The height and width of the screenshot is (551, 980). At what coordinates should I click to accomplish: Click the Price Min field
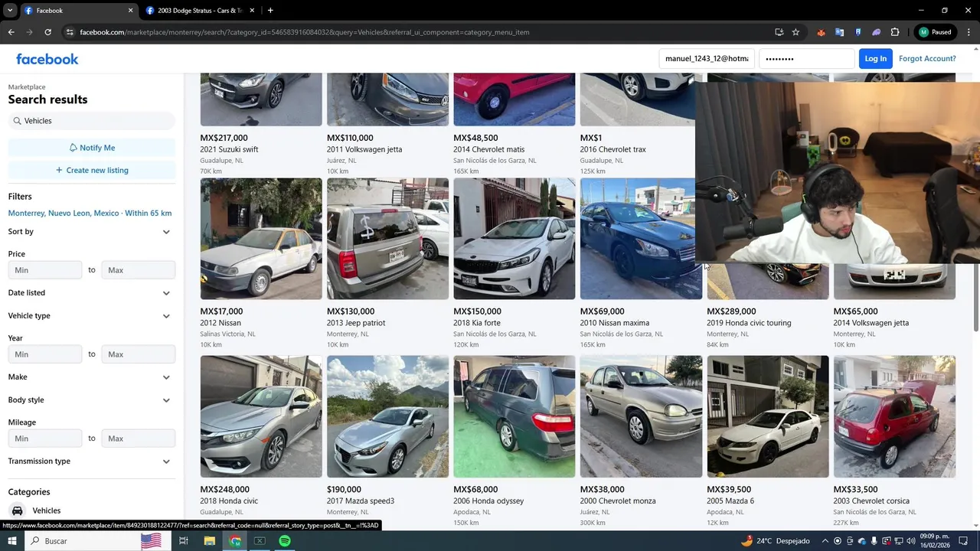click(x=45, y=270)
